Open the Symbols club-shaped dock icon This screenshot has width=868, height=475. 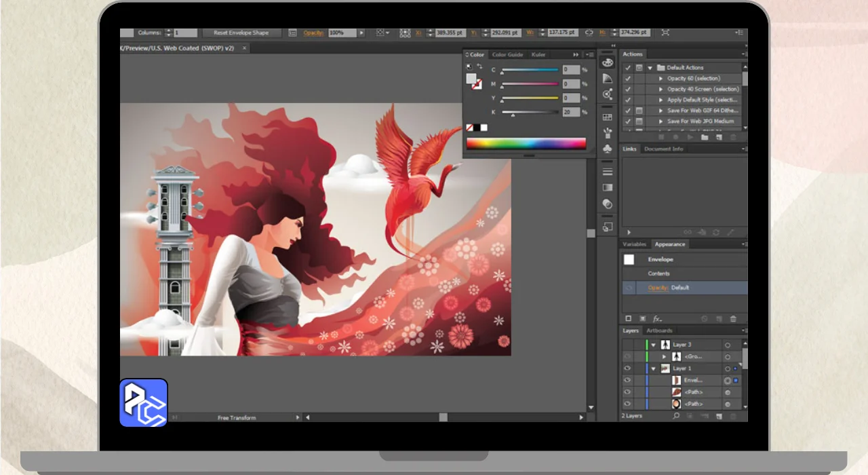point(607,148)
